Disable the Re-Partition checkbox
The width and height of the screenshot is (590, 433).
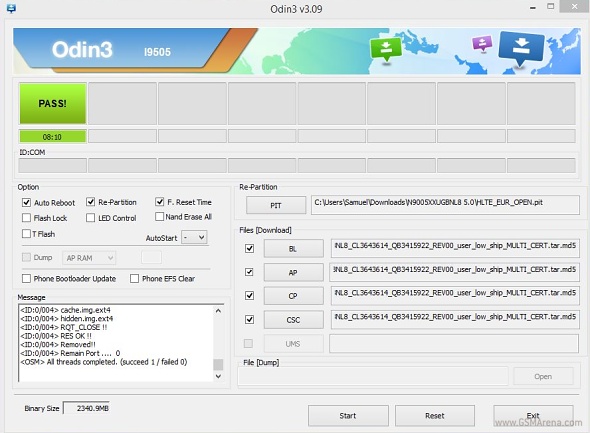tap(90, 202)
